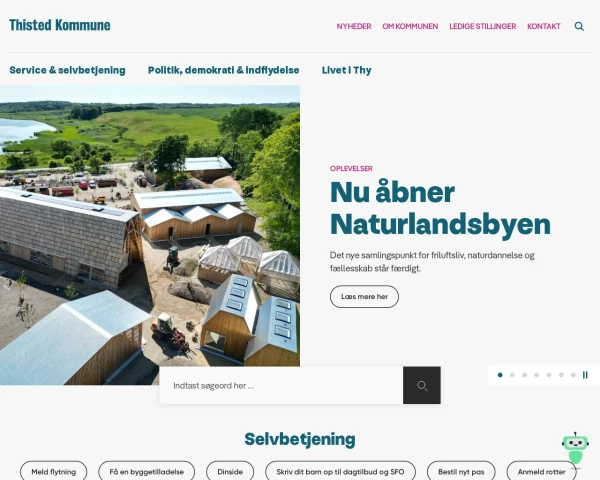Image resolution: width=600 pixels, height=480 pixels.
Task: Select the fourth carousel slide dot
Action: [x=536, y=375]
